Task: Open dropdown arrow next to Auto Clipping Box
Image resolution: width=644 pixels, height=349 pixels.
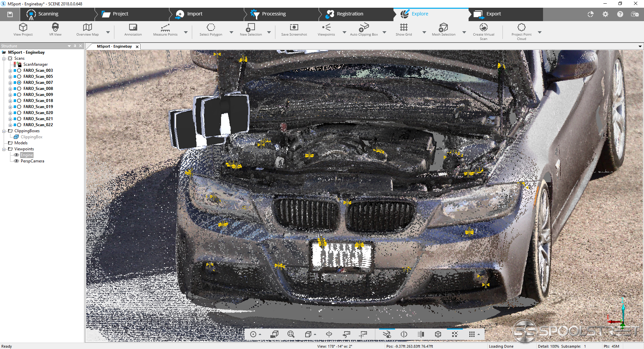Action: [384, 33]
